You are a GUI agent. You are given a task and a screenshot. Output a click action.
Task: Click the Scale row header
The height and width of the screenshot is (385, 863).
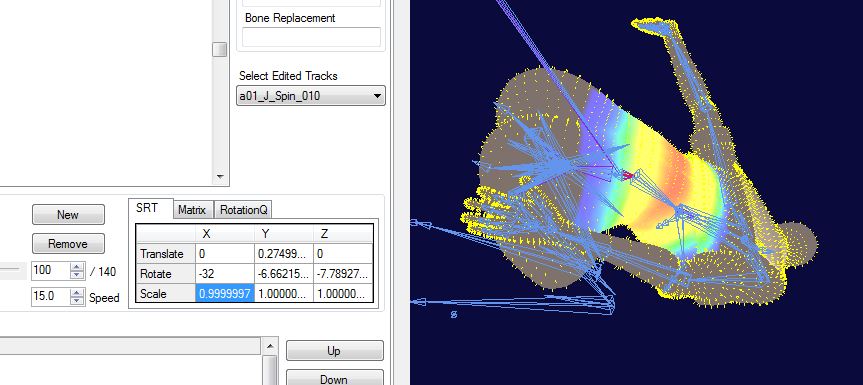coord(165,294)
